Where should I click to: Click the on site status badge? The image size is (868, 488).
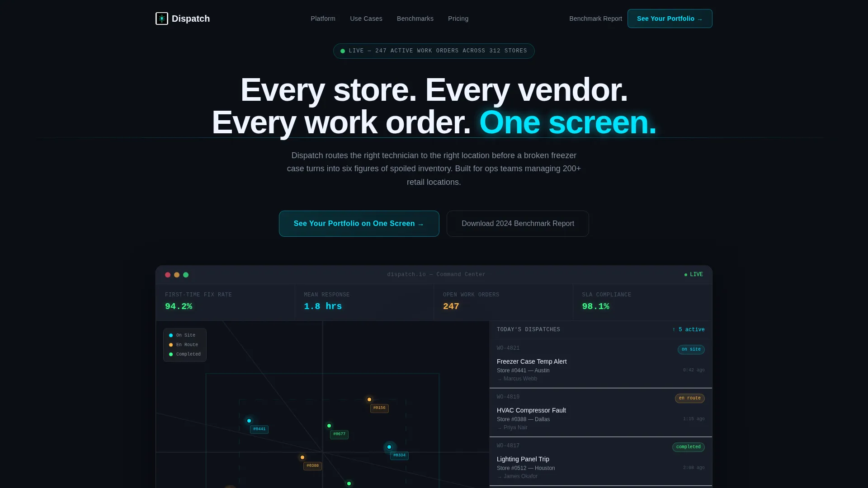pyautogui.click(x=691, y=349)
